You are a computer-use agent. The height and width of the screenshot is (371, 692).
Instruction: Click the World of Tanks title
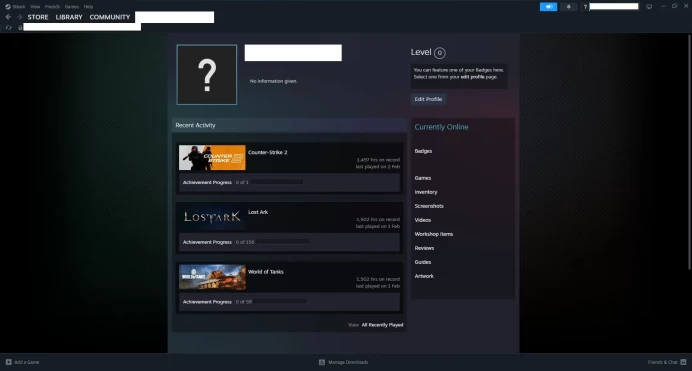click(x=266, y=272)
